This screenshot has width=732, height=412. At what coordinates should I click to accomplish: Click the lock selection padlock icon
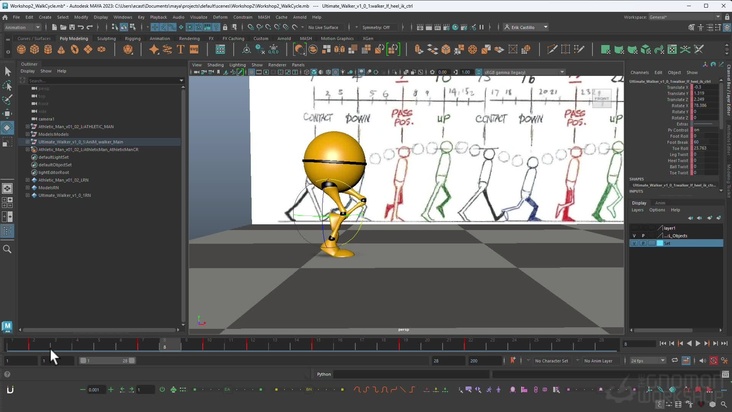click(225, 27)
